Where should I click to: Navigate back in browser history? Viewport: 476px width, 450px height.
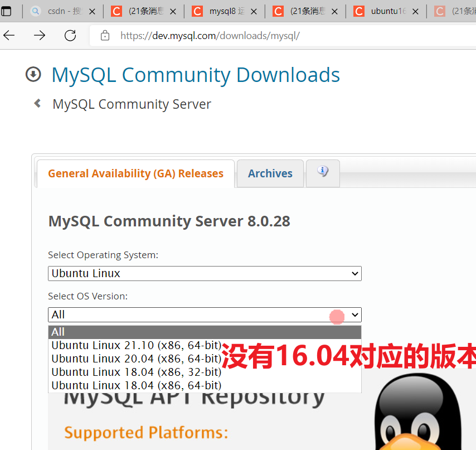(8, 35)
